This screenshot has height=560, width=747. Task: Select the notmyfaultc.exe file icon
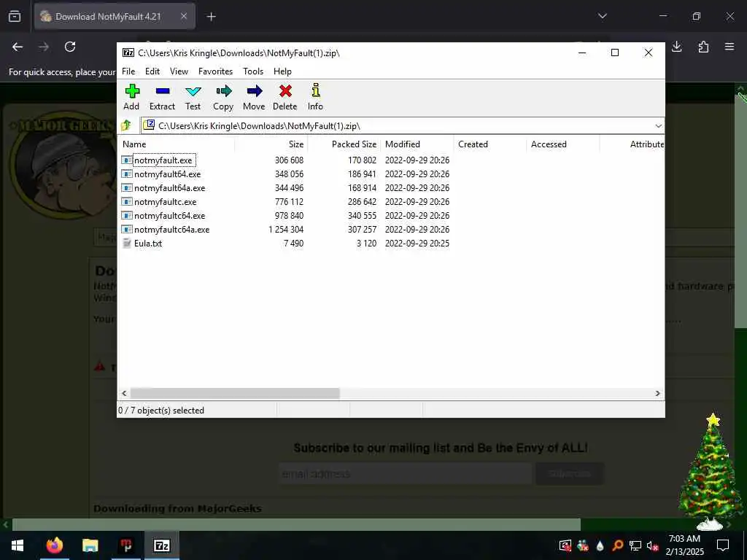click(x=127, y=201)
